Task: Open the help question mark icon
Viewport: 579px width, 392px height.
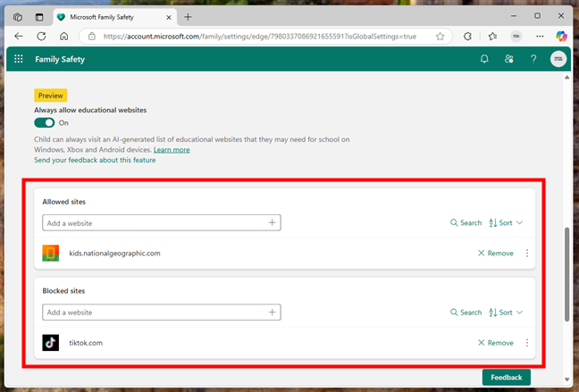Action: click(533, 59)
